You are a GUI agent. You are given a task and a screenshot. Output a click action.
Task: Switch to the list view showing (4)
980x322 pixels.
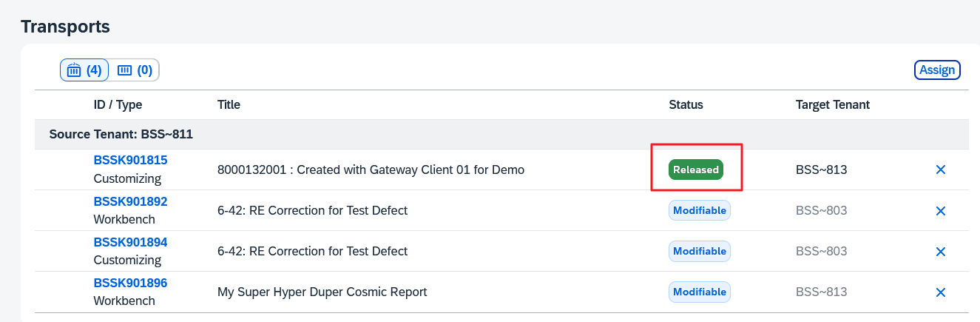pos(84,70)
